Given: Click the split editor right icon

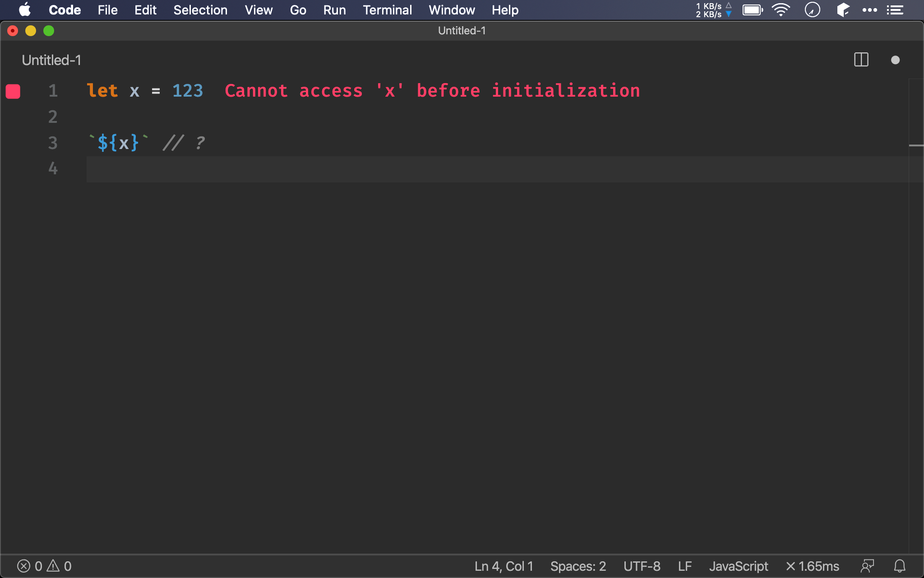Looking at the screenshot, I should tap(861, 60).
